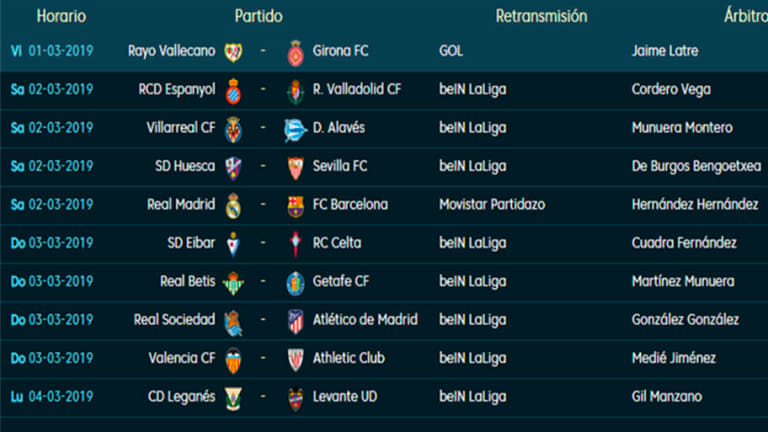The image size is (768, 432).
Task: Click the Horario column header
Action: pos(61,17)
